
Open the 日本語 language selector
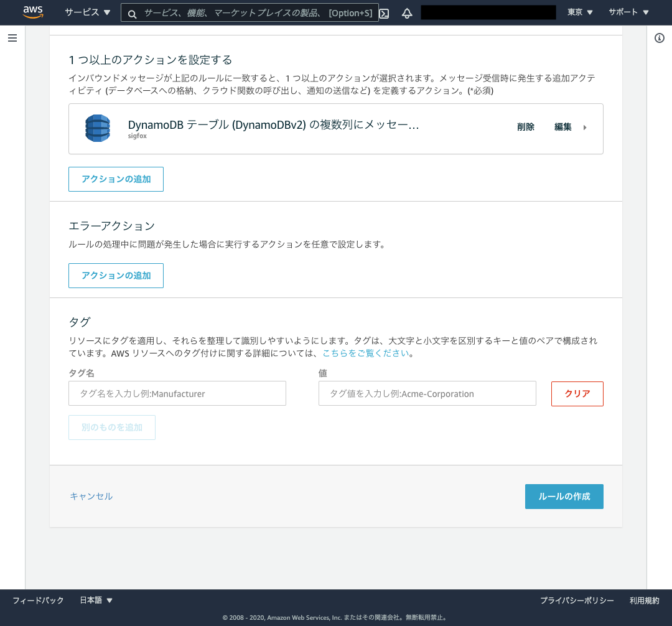pos(95,600)
